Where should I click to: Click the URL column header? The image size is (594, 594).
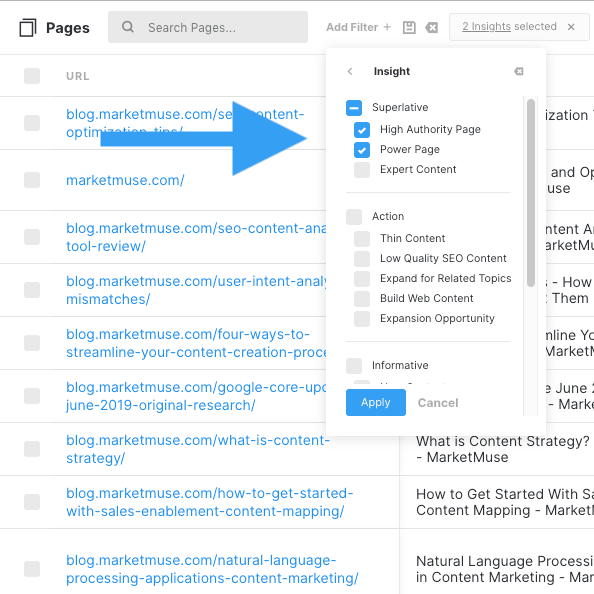click(x=78, y=76)
